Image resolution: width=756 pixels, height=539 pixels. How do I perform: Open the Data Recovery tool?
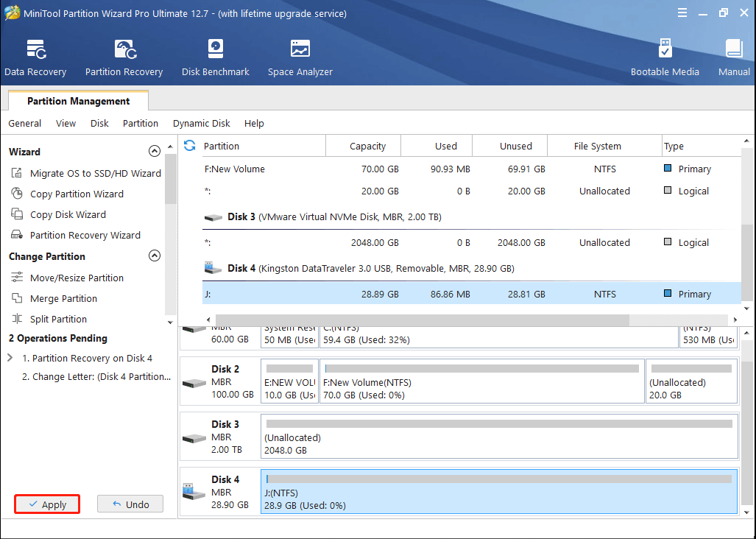tap(35, 57)
